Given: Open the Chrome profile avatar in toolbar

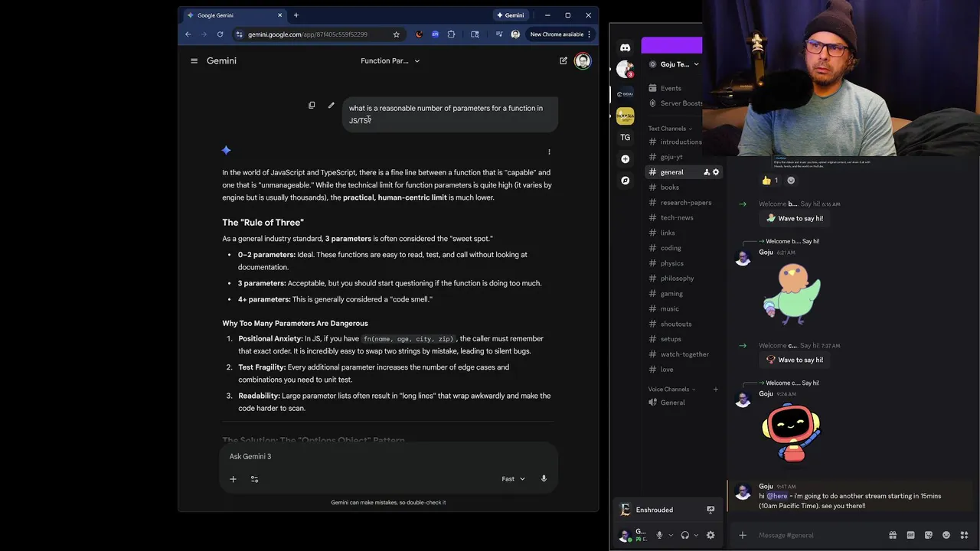Looking at the screenshot, I should pyautogui.click(x=515, y=34).
